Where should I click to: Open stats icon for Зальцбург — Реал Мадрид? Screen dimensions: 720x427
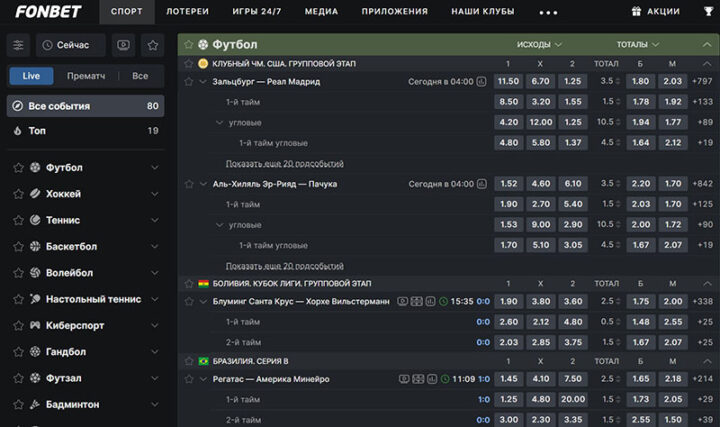(481, 82)
